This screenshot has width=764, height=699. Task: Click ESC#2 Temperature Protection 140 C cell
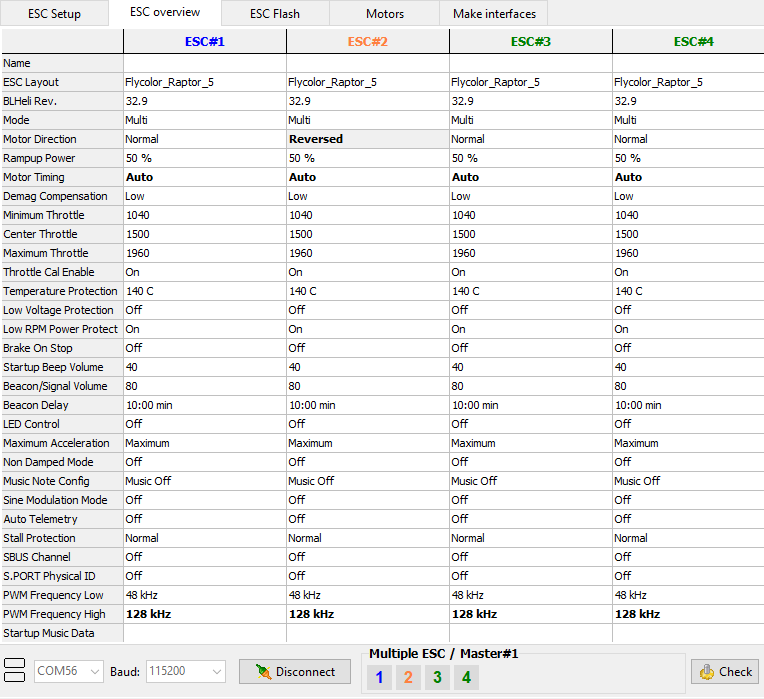pyautogui.click(x=368, y=291)
